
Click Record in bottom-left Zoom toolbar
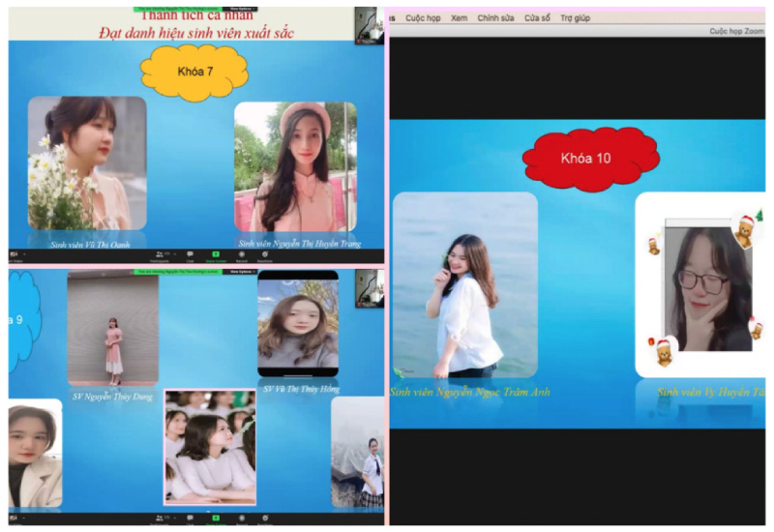point(241,518)
